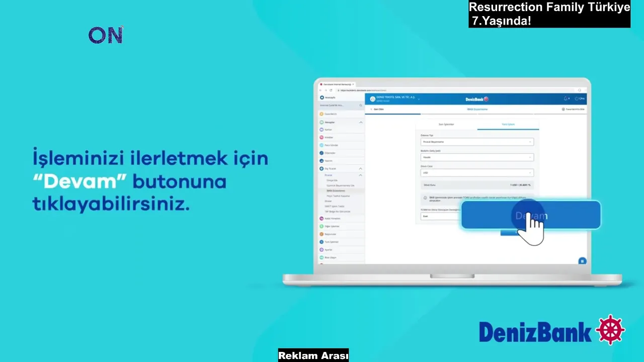644x362 pixels.
Task: Select Dosya İzle in sidebar
Action: pos(332,180)
